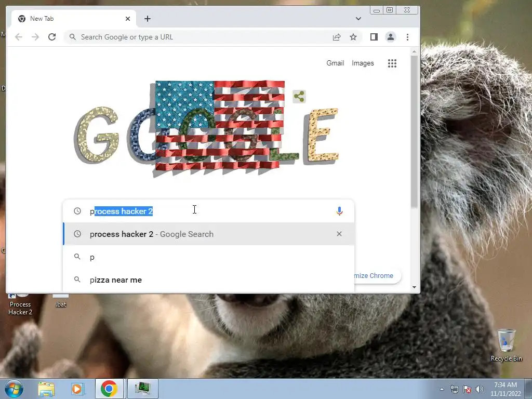This screenshot has height=399, width=532.
Task: Select the New Tab tab
Action: (74, 19)
